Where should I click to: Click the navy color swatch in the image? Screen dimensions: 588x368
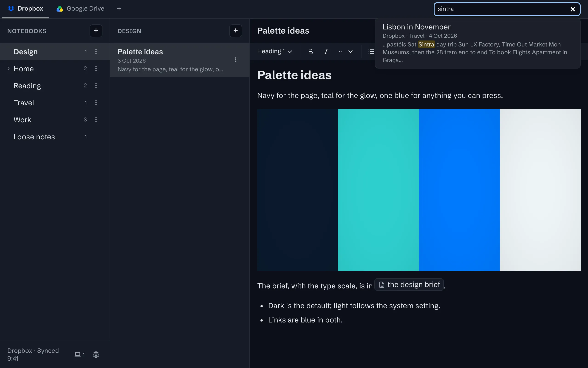[298, 190]
